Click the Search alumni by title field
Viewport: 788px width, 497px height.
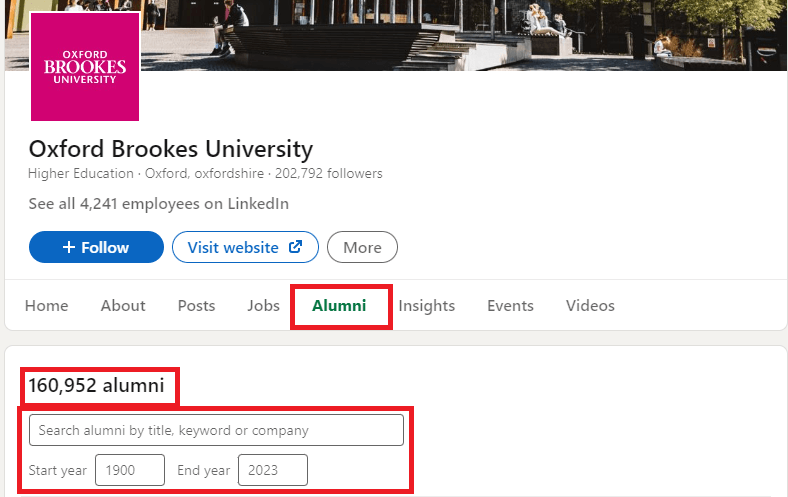point(217,430)
